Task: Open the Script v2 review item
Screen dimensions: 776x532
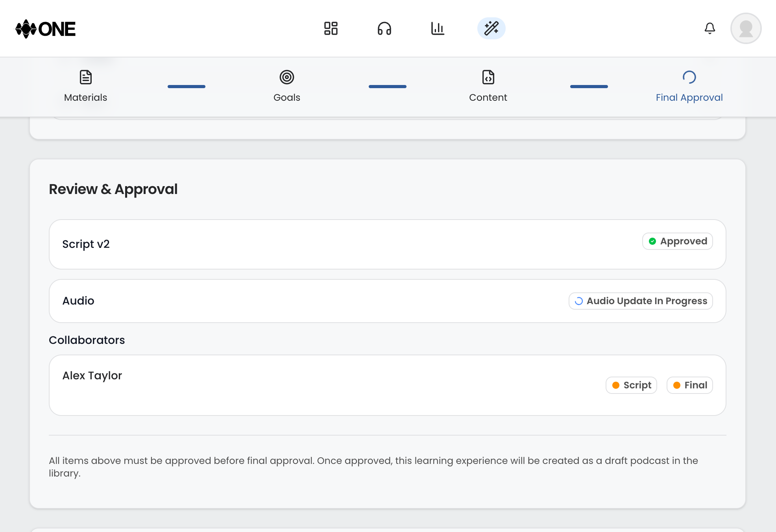Action: tap(387, 244)
